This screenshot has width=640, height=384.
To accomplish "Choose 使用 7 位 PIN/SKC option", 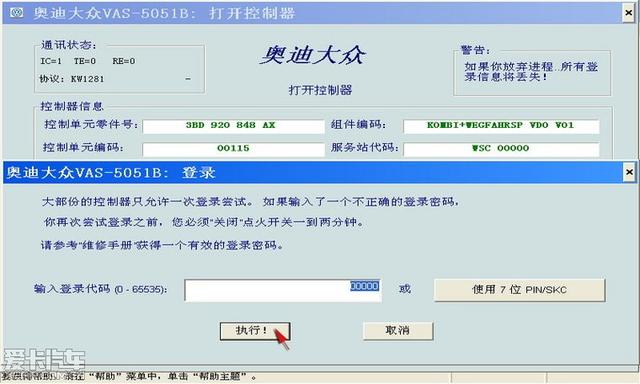I will click(x=520, y=290).
